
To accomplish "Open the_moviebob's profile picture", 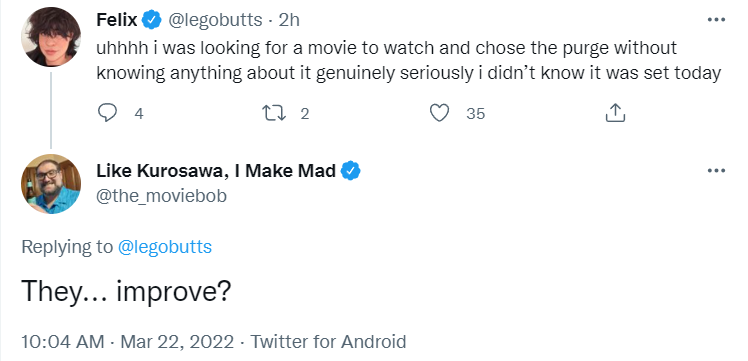I will click(x=51, y=184).
